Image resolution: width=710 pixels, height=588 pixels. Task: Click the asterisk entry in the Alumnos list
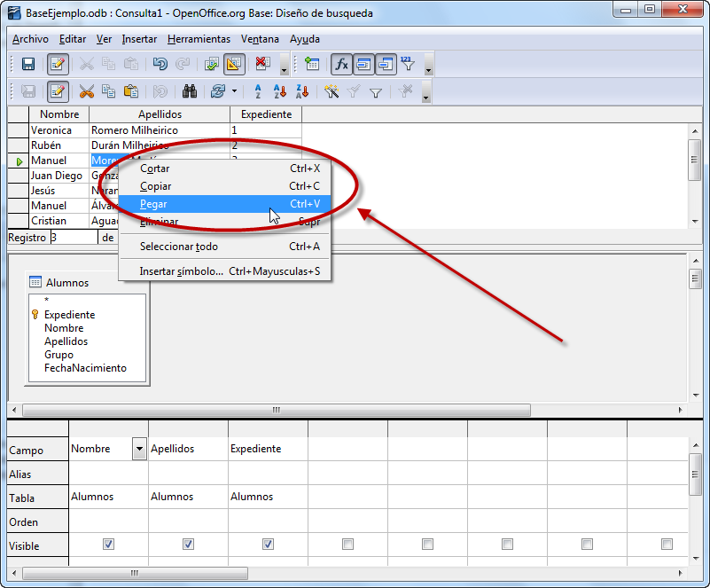click(x=46, y=300)
